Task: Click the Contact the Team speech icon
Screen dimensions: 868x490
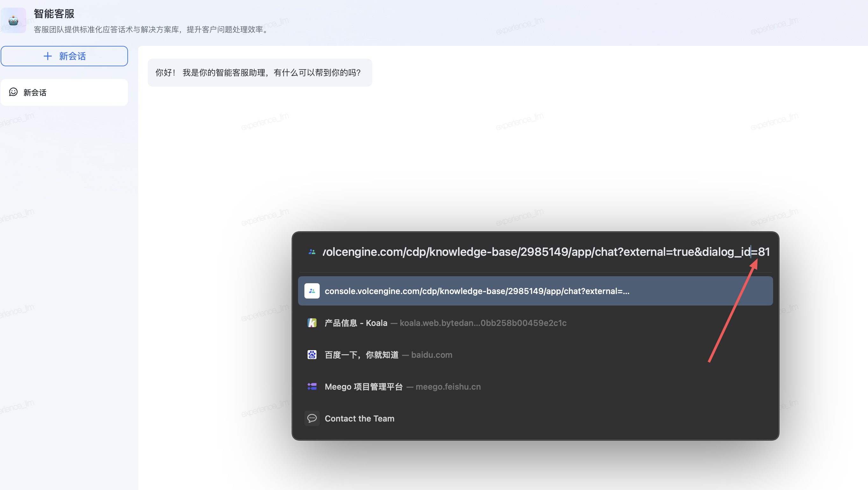Action: pyautogui.click(x=312, y=418)
